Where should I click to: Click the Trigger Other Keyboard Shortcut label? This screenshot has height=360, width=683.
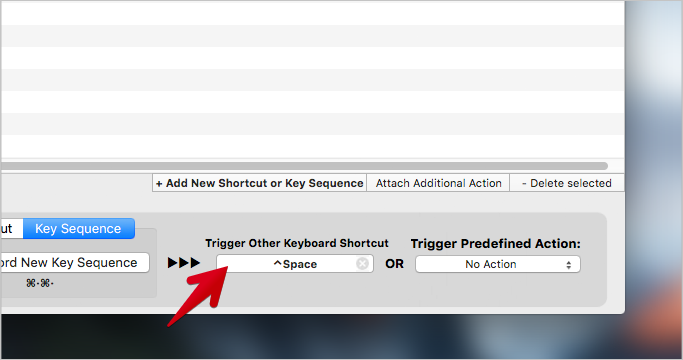click(297, 243)
